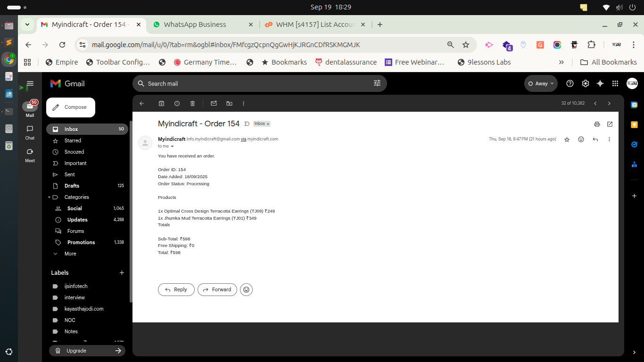Collapse the Categories section in sidebar
This screenshot has width=644, height=362.
[x=49, y=197]
